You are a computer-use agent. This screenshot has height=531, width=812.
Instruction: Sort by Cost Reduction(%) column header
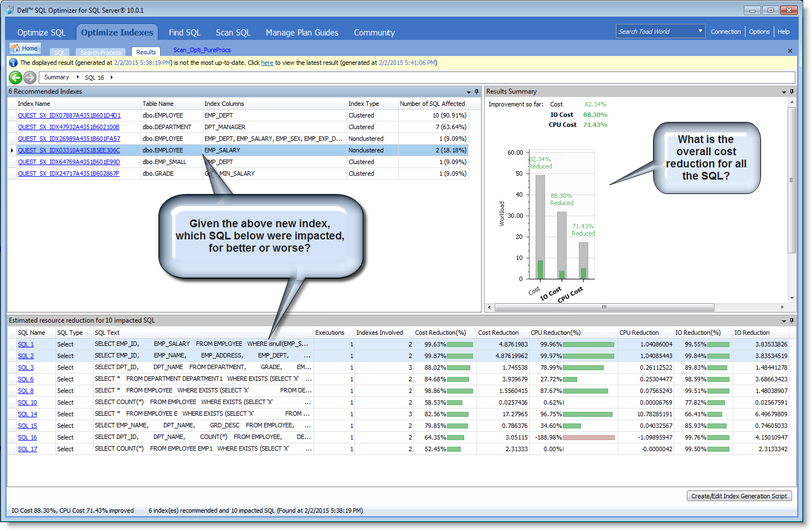click(x=445, y=333)
